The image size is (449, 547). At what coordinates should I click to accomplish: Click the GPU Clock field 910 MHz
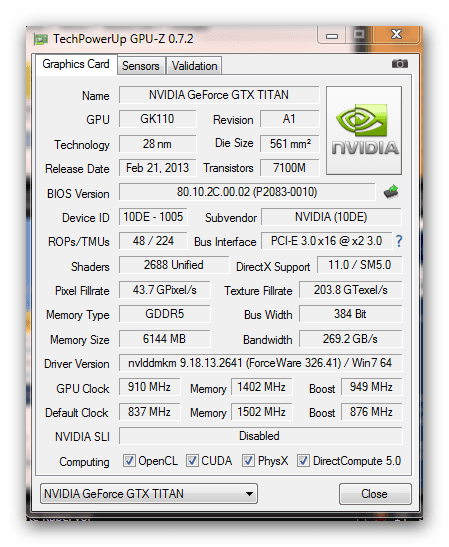(x=149, y=387)
